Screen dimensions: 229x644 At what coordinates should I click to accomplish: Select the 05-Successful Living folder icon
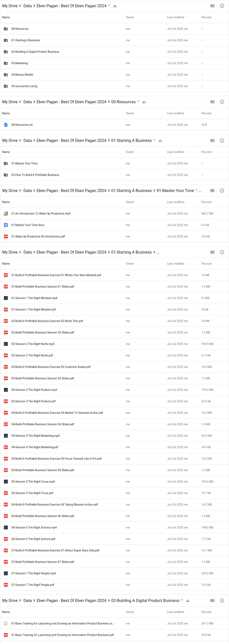6,86
